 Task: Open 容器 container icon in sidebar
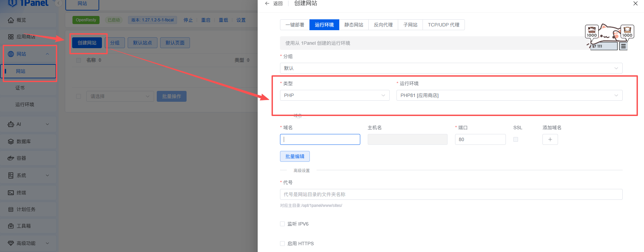[11, 158]
